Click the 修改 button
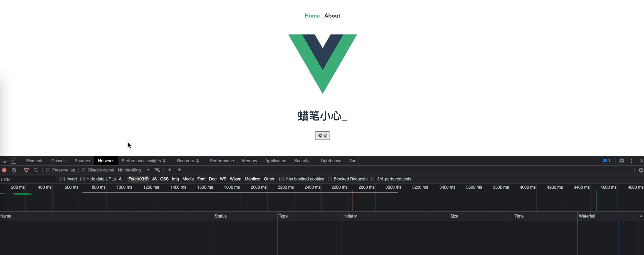 coord(322,135)
